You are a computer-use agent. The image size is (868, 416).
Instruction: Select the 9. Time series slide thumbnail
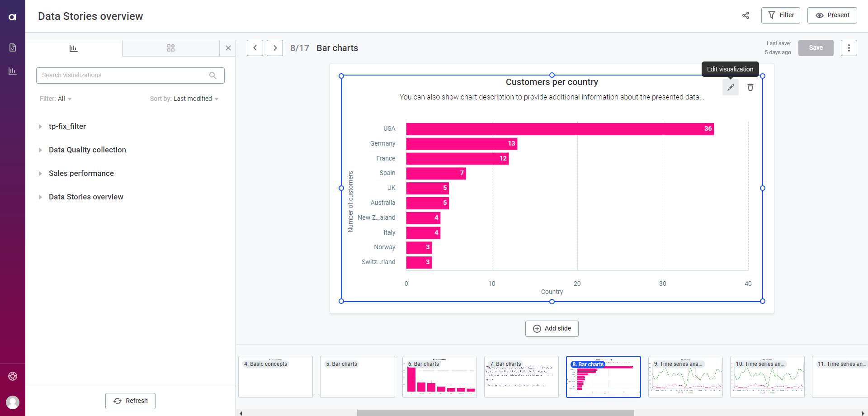click(685, 377)
